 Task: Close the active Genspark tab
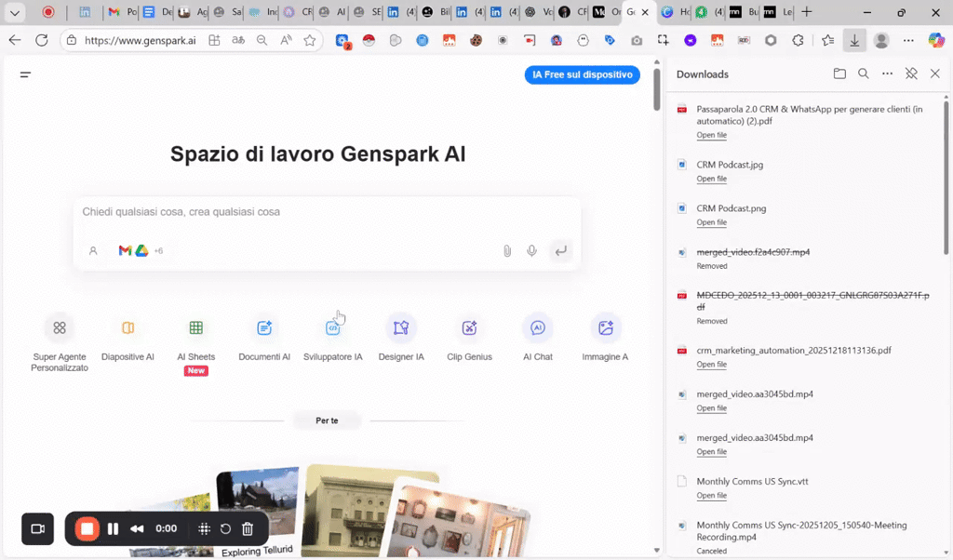[645, 12]
